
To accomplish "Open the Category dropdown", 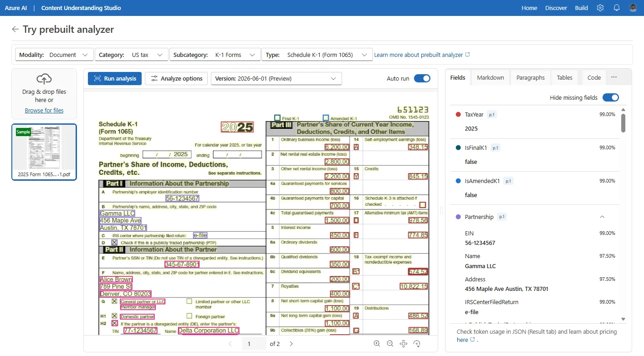I will tap(131, 55).
